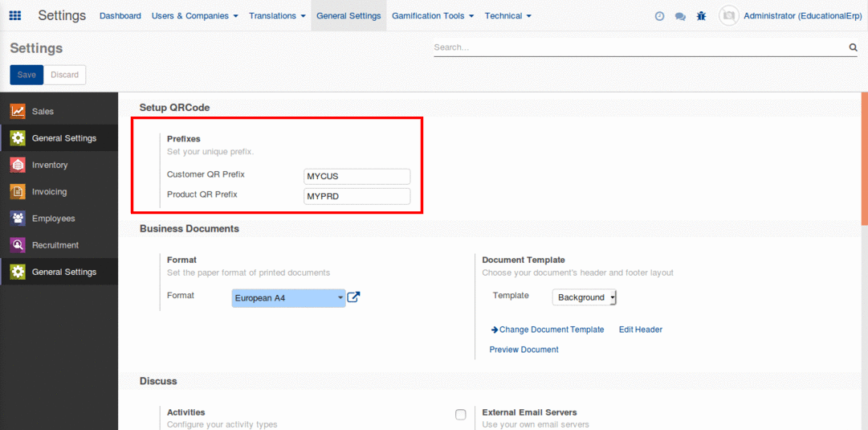Click the Discuss section heading
The image size is (868, 430).
[x=158, y=381]
